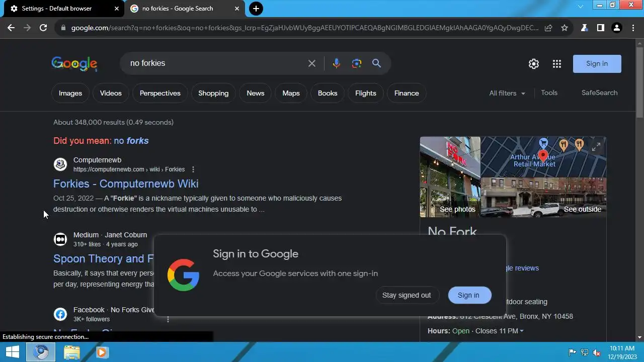The width and height of the screenshot is (644, 362).
Task: Open the Chrome profile menu
Action: pyautogui.click(x=616, y=28)
